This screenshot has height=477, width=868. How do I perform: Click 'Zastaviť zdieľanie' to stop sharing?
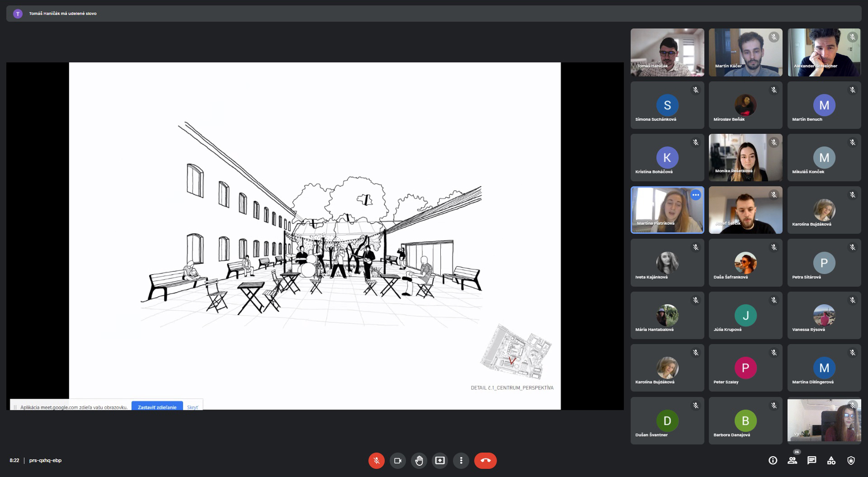click(157, 407)
